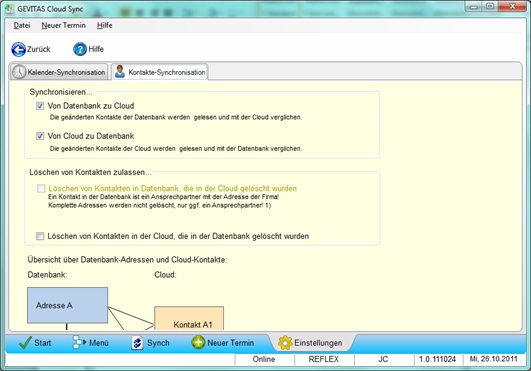Click the person icon on Kontakte-Synchronisation tab
Screen dimensions: 531x371
coord(120,71)
